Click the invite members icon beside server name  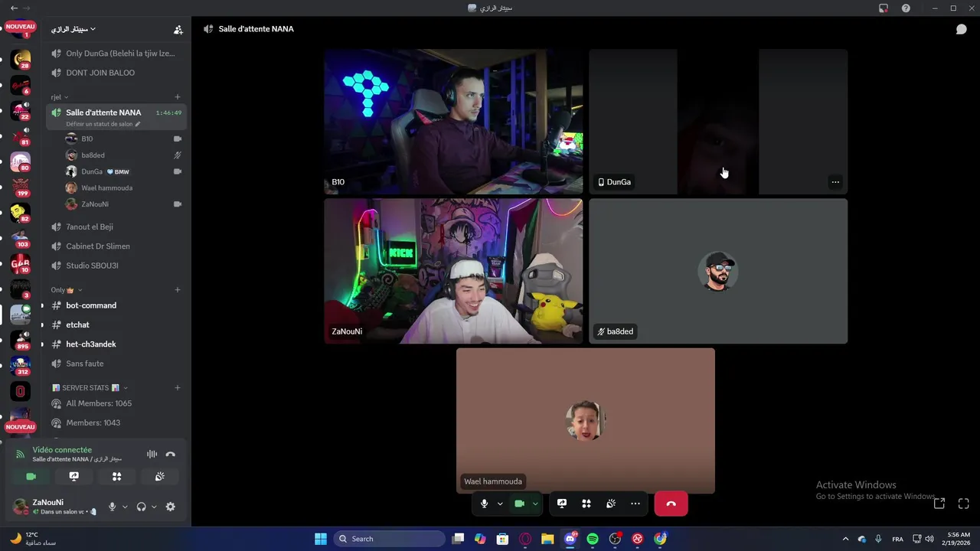(178, 29)
